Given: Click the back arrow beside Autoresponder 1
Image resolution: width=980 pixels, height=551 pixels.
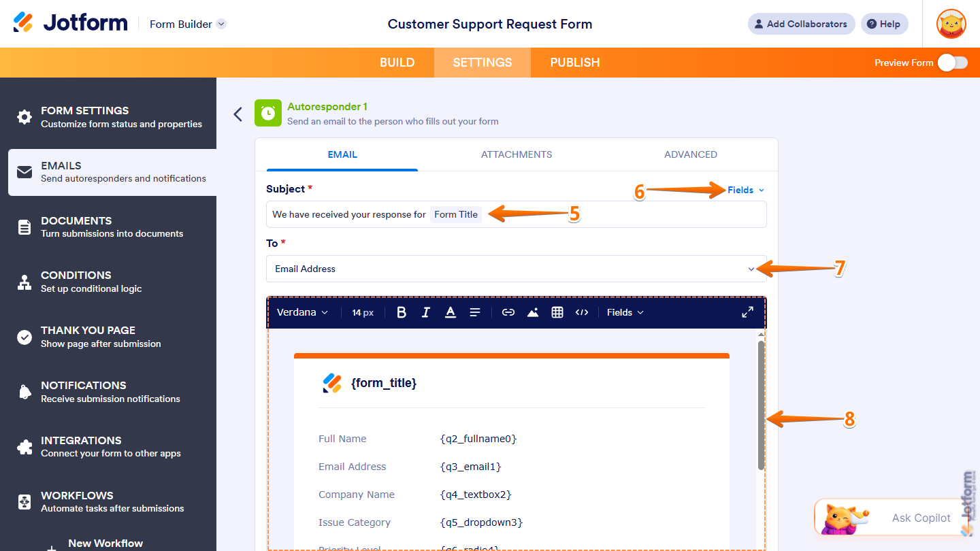Looking at the screenshot, I should point(238,114).
